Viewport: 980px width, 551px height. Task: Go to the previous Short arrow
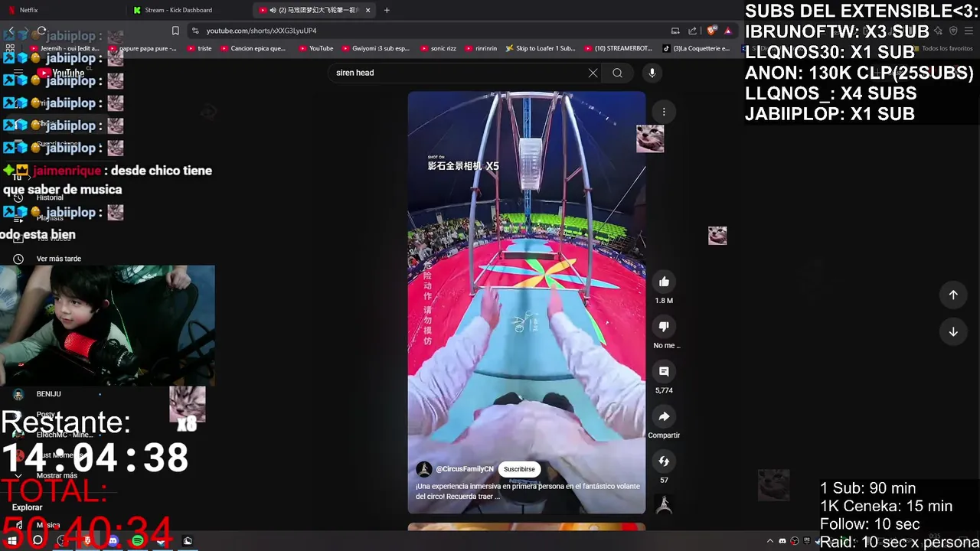(x=953, y=295)
